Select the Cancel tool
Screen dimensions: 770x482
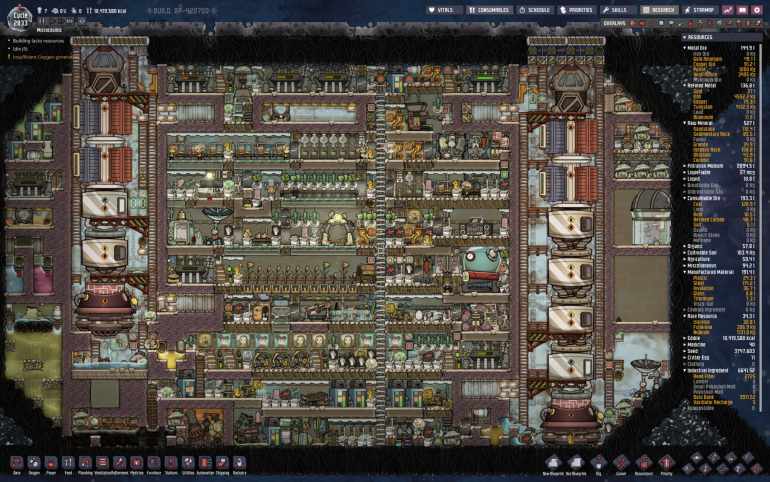coord(621,464)
